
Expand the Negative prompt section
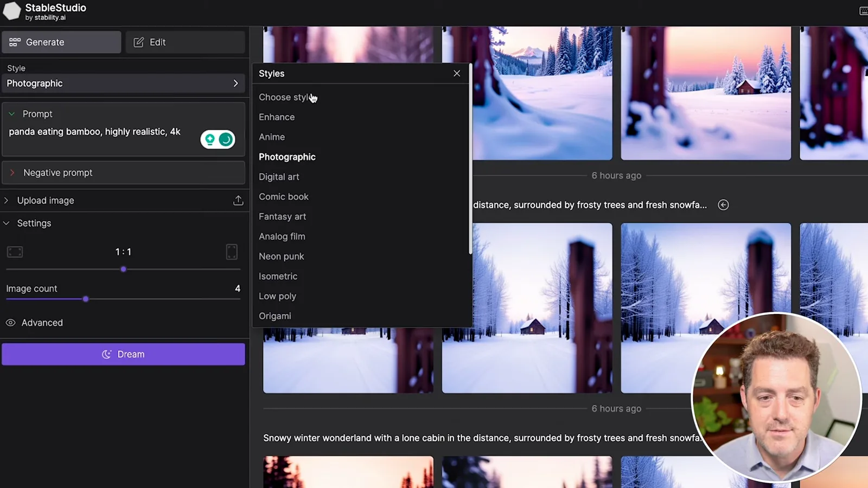(x=12, y=172)
